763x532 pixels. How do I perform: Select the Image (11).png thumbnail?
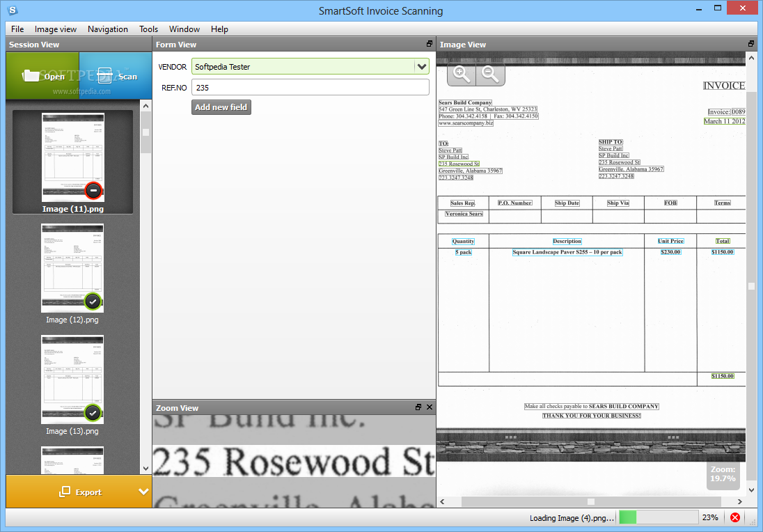(x=72, y=162)
